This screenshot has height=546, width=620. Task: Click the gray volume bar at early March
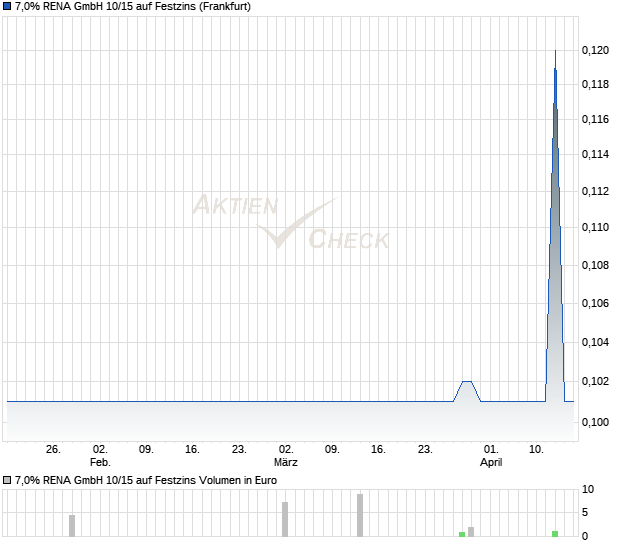(x=285, y=519)
